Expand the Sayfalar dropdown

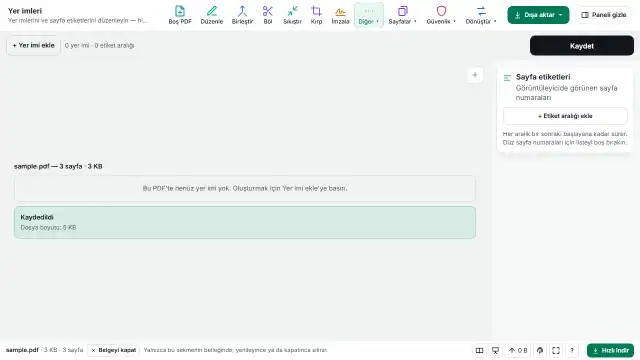[402, 15]
